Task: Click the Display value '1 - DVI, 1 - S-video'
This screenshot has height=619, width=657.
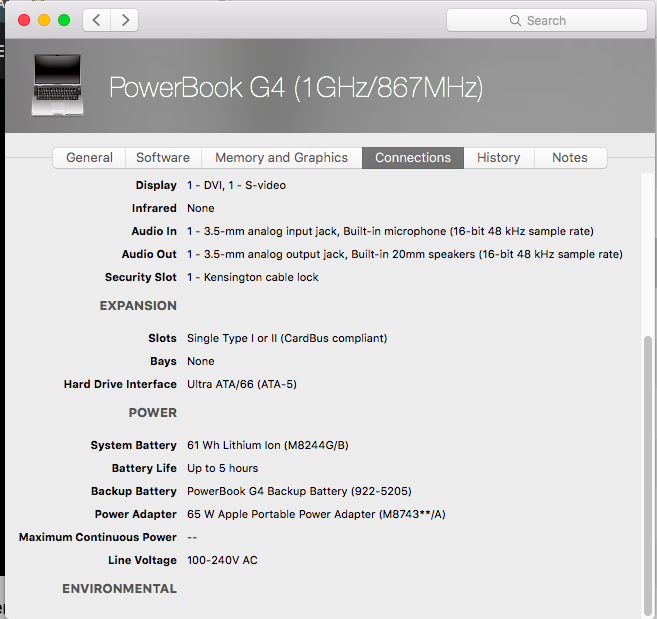Action: point(236,185)
